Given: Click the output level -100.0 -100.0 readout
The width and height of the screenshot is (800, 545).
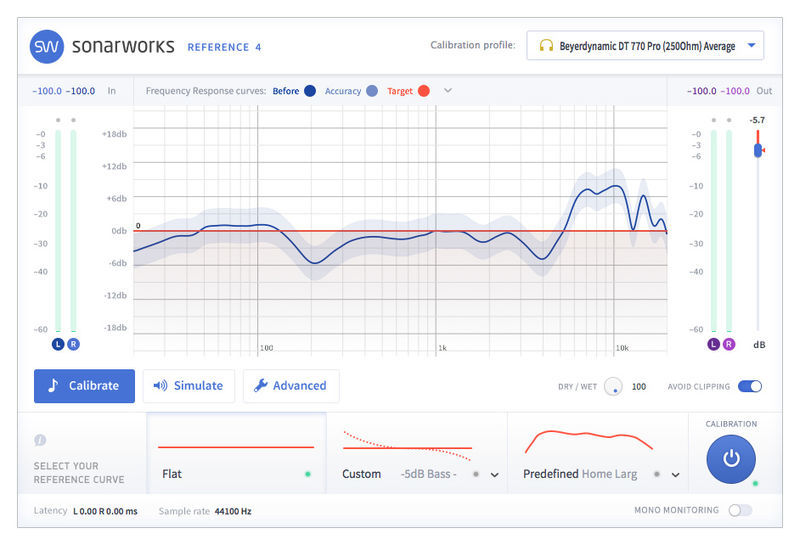Looking at the screenshot, I should pyautogui.click(x=718, y=91).
